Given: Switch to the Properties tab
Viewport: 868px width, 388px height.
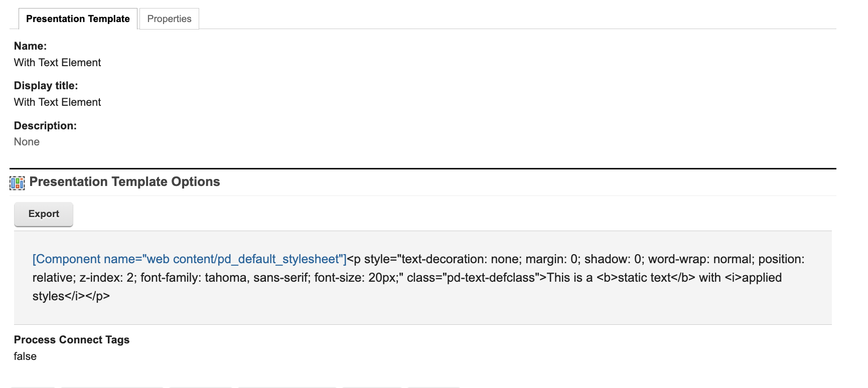Looking at the screenshot, I should [x=169, y=19].
